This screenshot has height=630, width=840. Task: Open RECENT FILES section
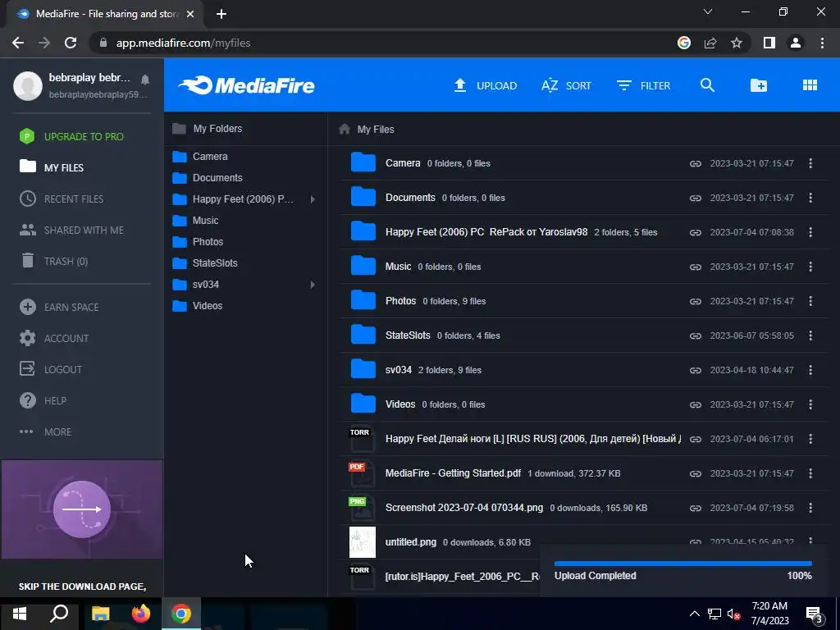pos(62,199)
